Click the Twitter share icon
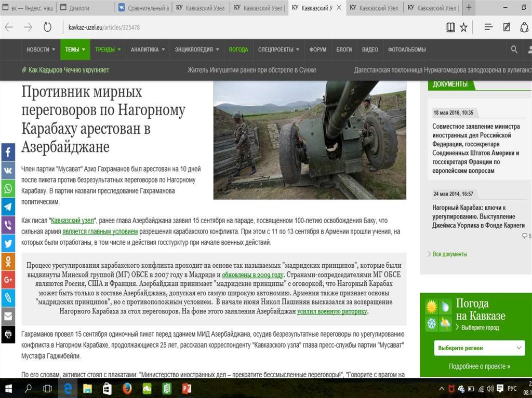 (8, 243)
